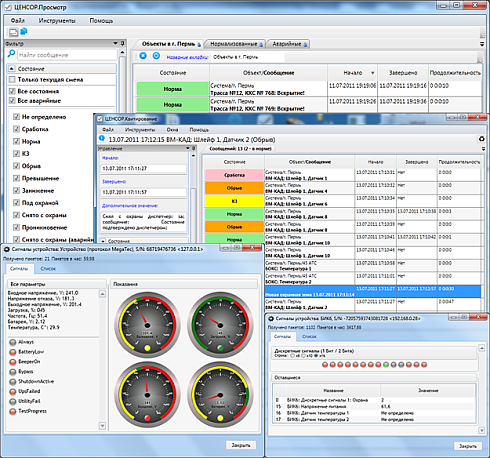Image resolution: width=490 pixels, height=458 pixels.
Task: Click the blue windows icon in the main toolbar
Action: click(24, 32)
